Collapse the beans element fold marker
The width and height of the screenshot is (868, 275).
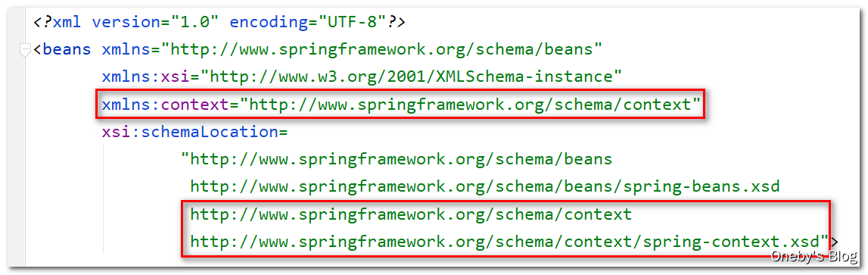pyautogui.click(x=25, y=51)
